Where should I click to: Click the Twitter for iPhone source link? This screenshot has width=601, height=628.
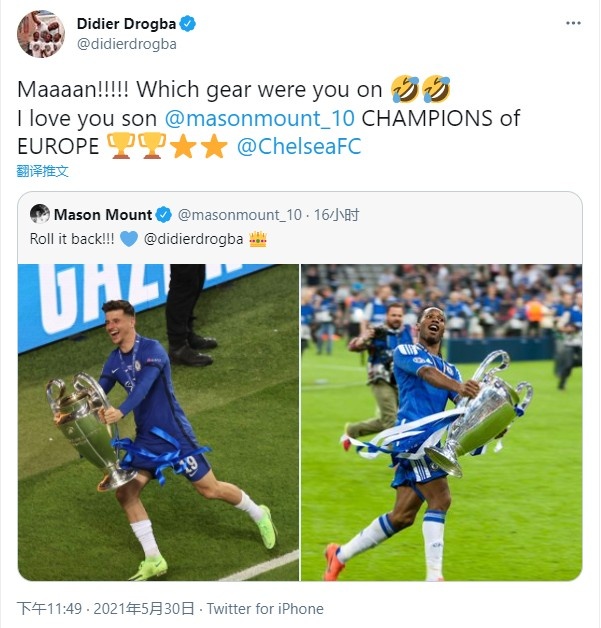265,609
